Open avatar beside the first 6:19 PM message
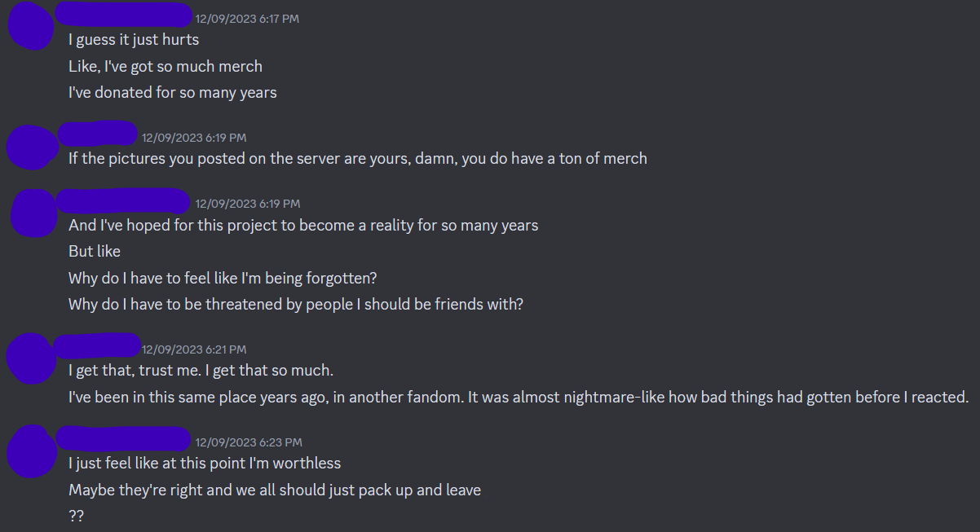 click(x=33, y=147)
